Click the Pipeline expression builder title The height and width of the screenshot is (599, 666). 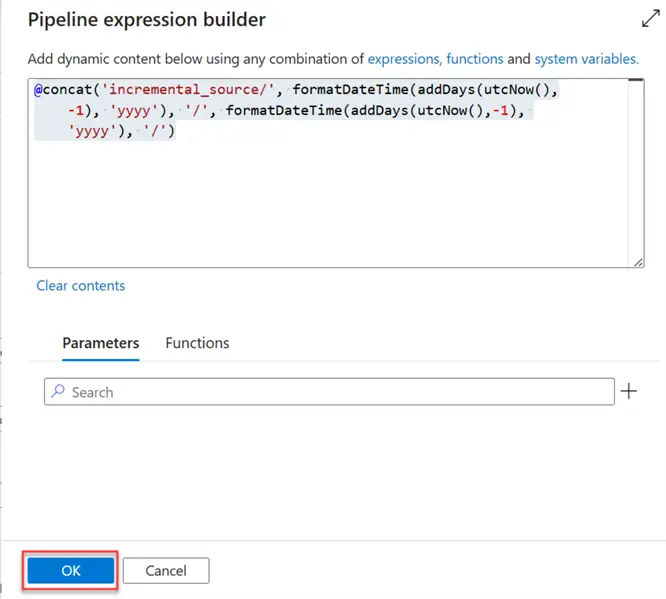click(x=147, y=19)
